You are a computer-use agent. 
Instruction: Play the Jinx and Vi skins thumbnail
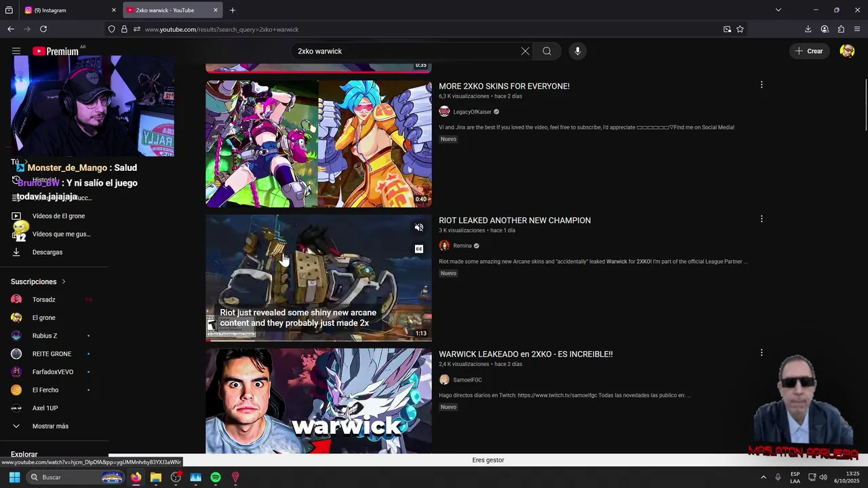[x=319, y=144]
